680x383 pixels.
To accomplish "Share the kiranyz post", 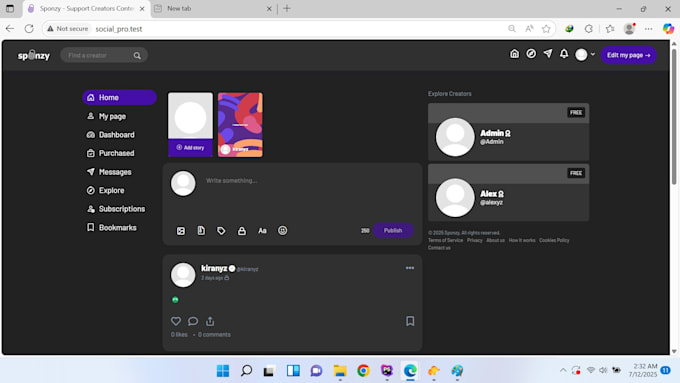I will tap(210, 321).
